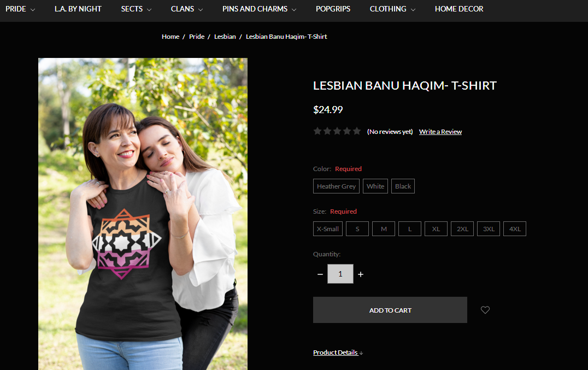Choose size M
588x370 pixels.
tap(384, 228)
